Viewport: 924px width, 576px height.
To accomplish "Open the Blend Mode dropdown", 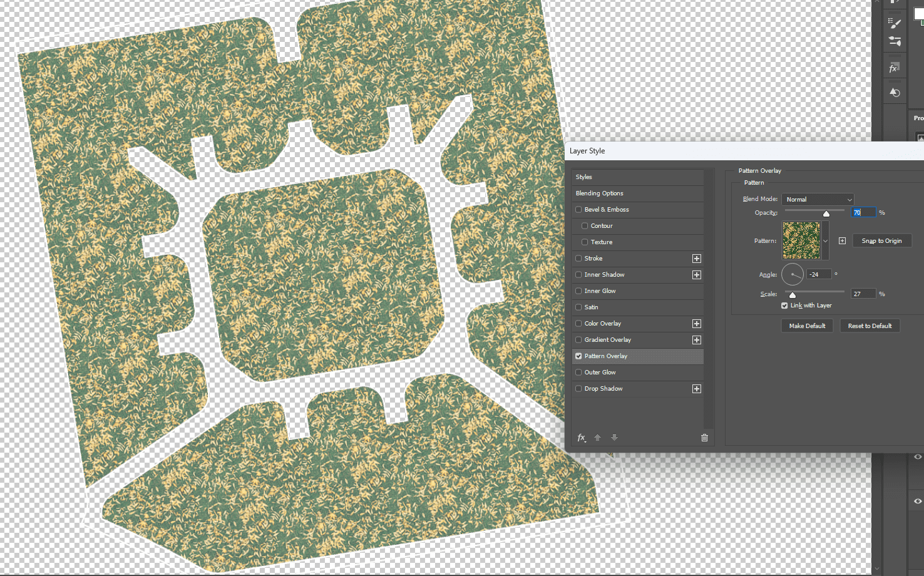I will (818, 199).
